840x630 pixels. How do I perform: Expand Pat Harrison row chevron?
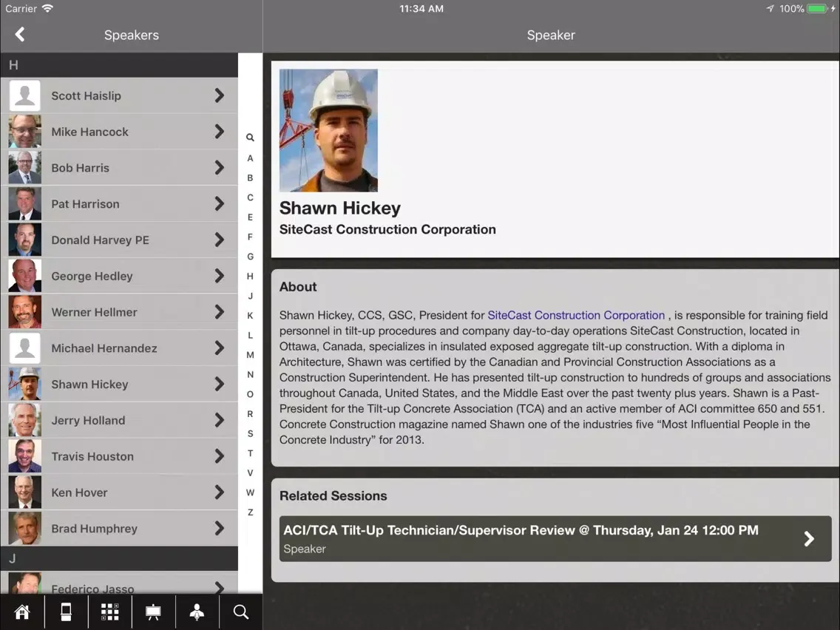pos(219,203)
